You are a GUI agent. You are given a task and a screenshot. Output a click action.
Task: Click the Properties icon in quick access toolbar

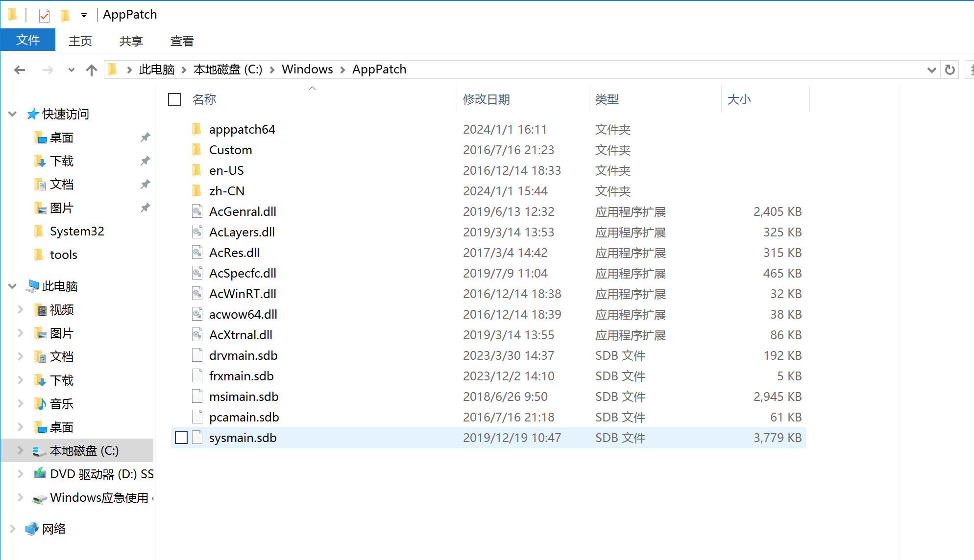pos(44,16)
